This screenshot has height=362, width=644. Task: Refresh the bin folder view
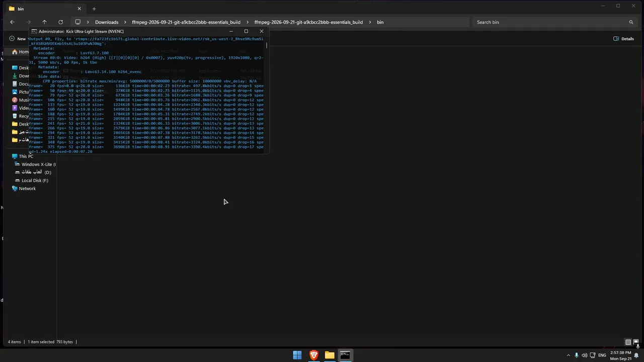coord(60,22)
